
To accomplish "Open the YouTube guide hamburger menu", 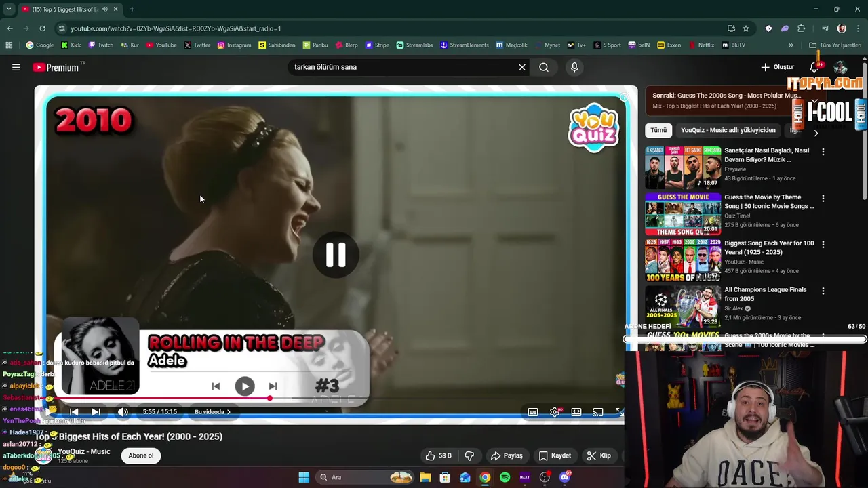I will coord(16,67).
